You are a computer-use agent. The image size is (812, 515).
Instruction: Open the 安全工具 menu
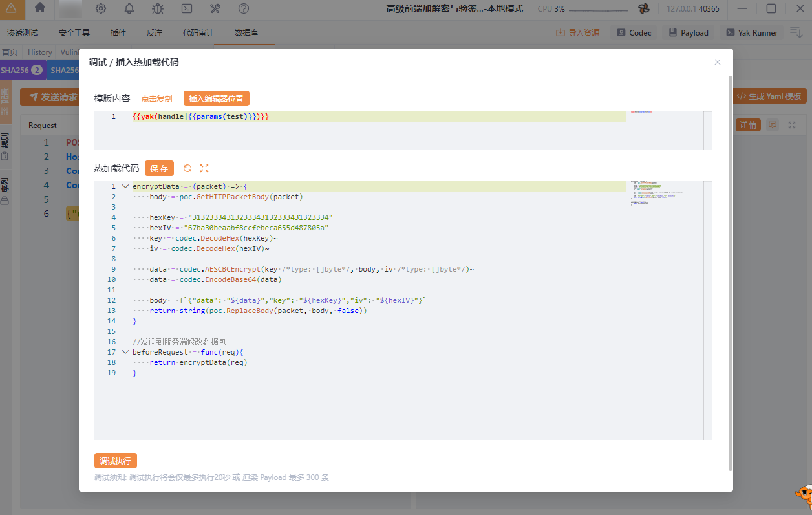pos(74,32)
